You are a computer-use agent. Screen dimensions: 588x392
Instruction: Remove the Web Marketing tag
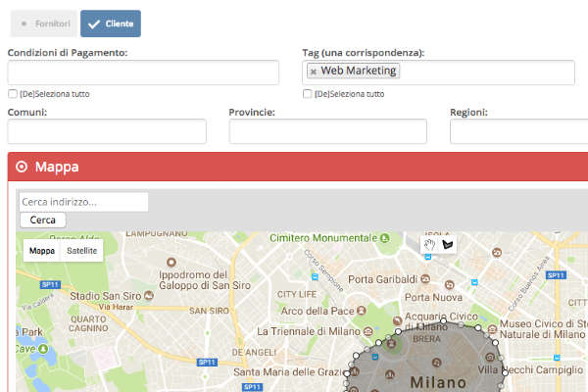pyautogui.click(x=314, y=72)
